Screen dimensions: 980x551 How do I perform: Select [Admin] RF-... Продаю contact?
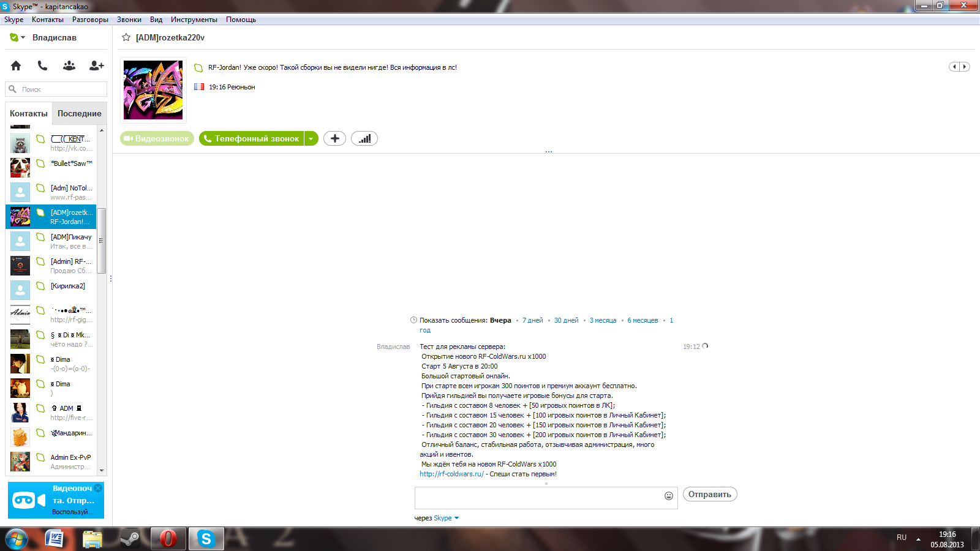pyautogui.click(x=51, y=266)
